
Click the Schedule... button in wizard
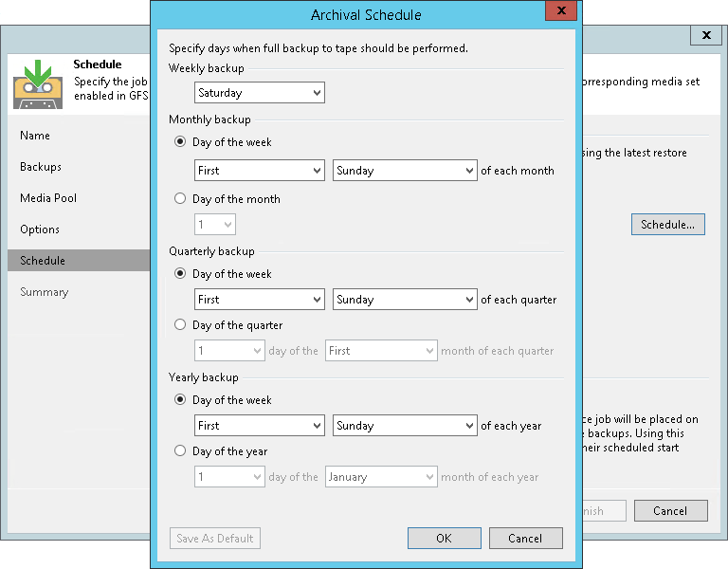click(667, 225)
